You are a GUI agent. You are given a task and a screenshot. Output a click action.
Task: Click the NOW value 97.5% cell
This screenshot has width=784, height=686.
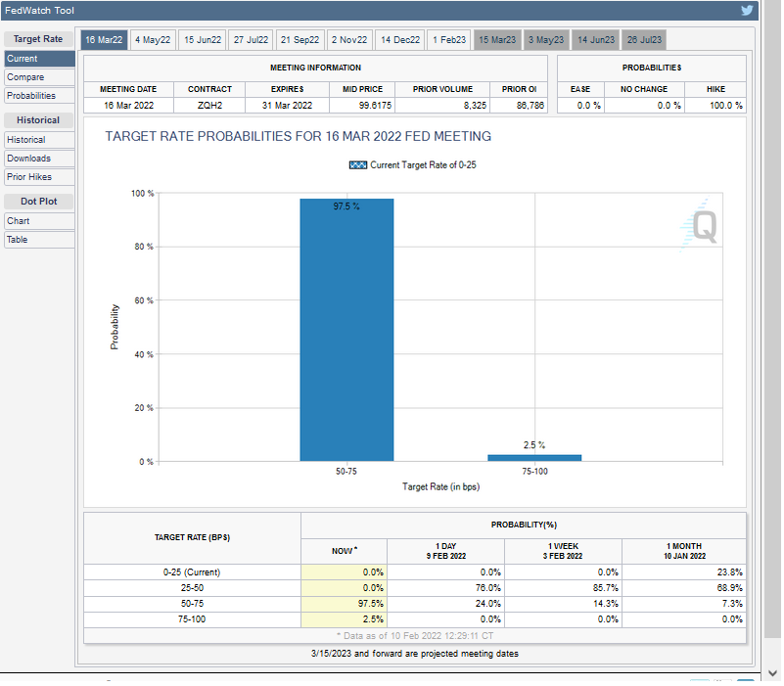(344, 604)
